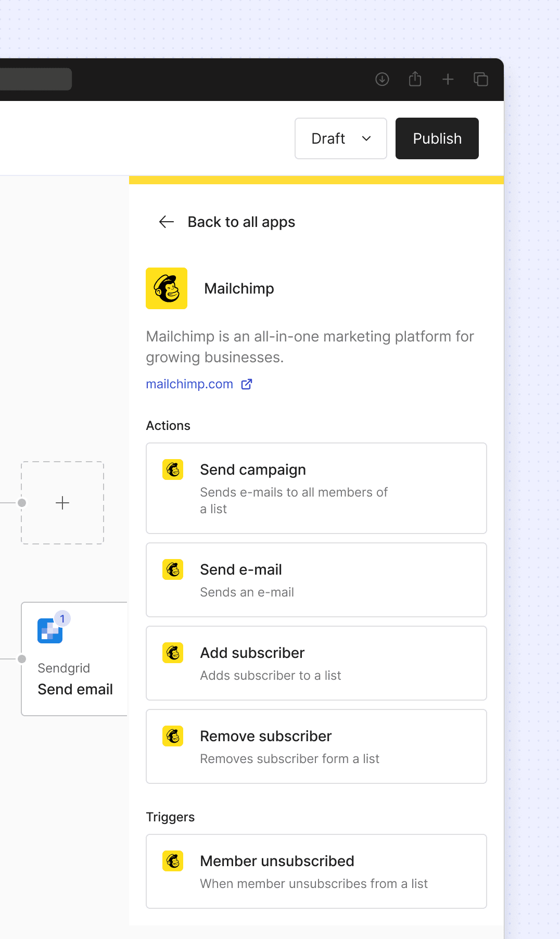Viewport: 560px width, 939px height.
Task: Click Mailchimp icon on Member unsubscribed card
Action: tap(173, 861)
